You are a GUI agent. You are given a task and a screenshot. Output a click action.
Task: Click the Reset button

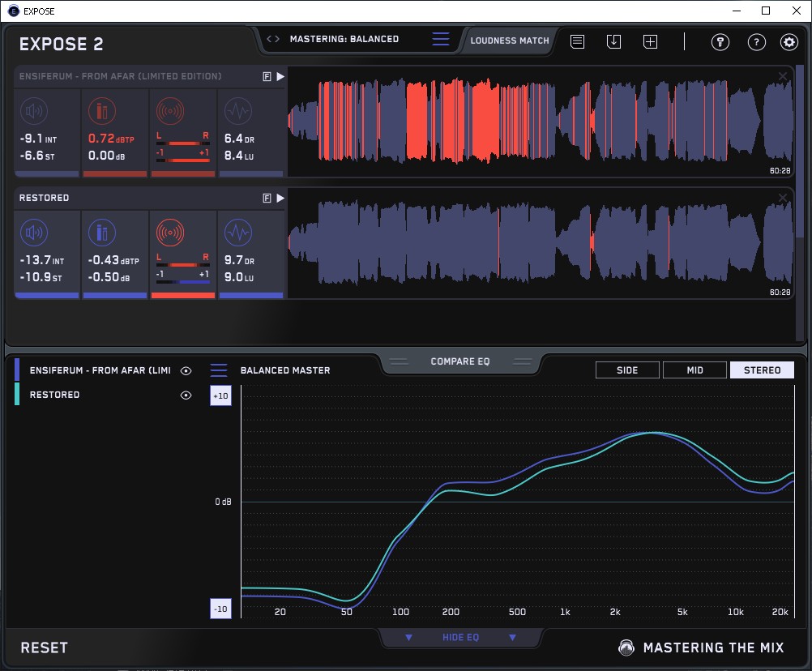pos(45,647)
